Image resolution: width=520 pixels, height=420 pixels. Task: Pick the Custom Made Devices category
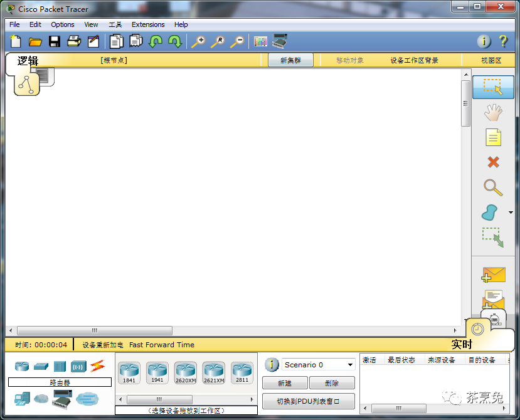point(62,399)
